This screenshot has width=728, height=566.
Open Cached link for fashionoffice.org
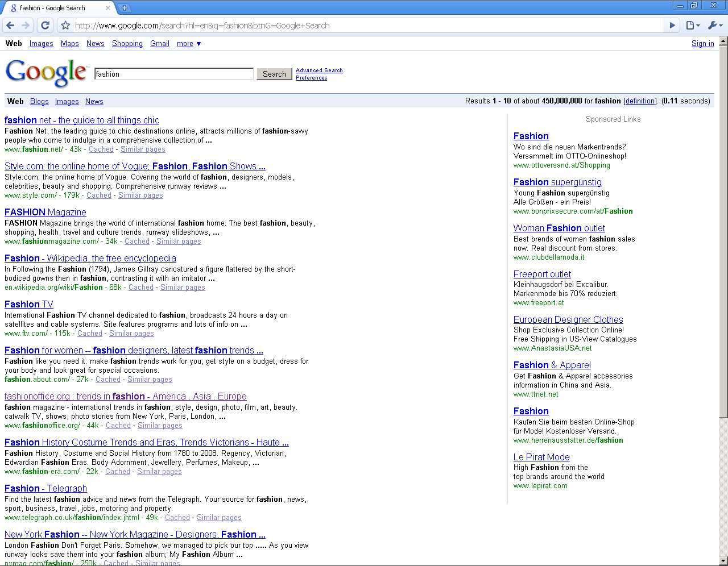(118, 426)
